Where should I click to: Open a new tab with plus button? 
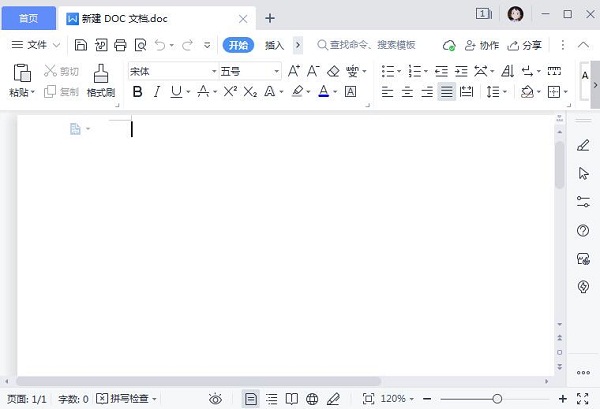point(270,18)
